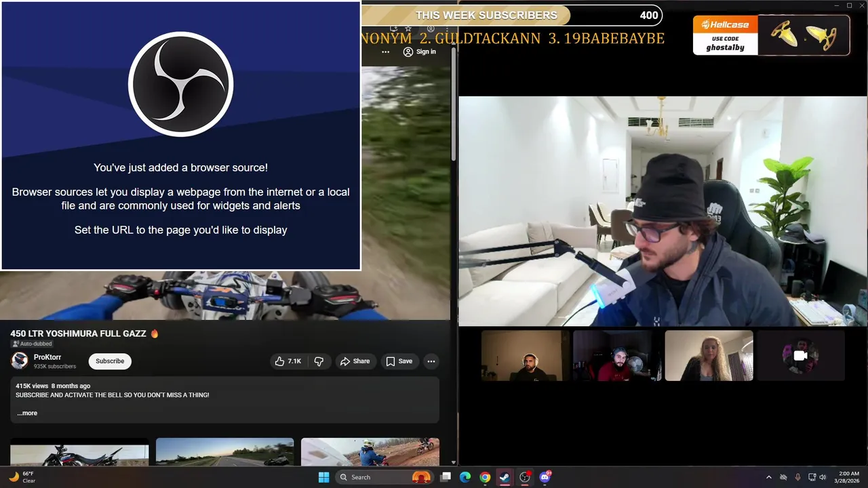The width and height of the screenshot is (868, 488).
Task: Save the video to a playlist
Action: tap(399, 361)
